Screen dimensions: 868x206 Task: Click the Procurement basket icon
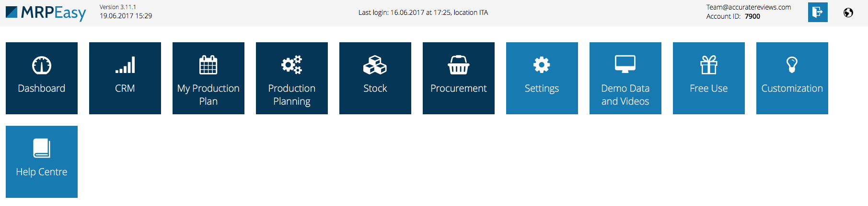[458, 65]
